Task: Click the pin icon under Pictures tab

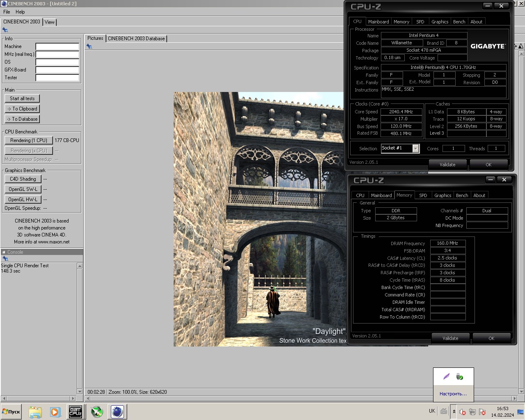Action: pyautogui.click(x=89, y=46)
